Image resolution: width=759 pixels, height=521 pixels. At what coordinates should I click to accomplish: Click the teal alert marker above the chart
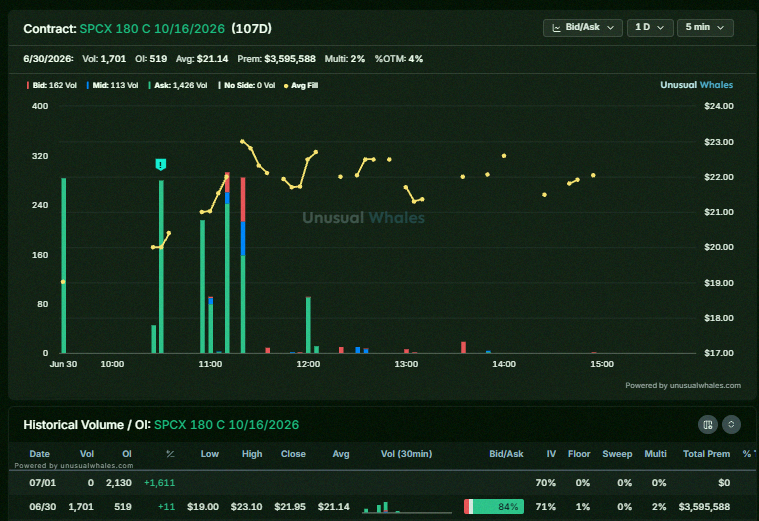tap(161, 165)
